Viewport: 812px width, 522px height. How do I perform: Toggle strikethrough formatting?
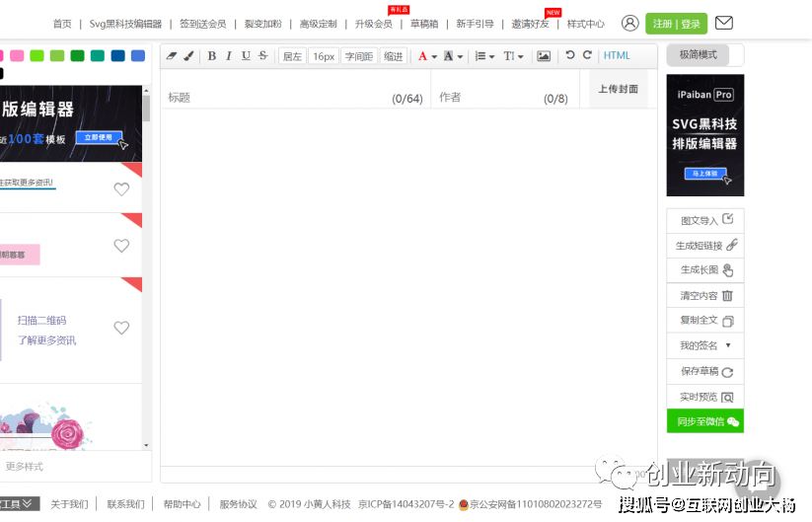(x=263, y=55)
